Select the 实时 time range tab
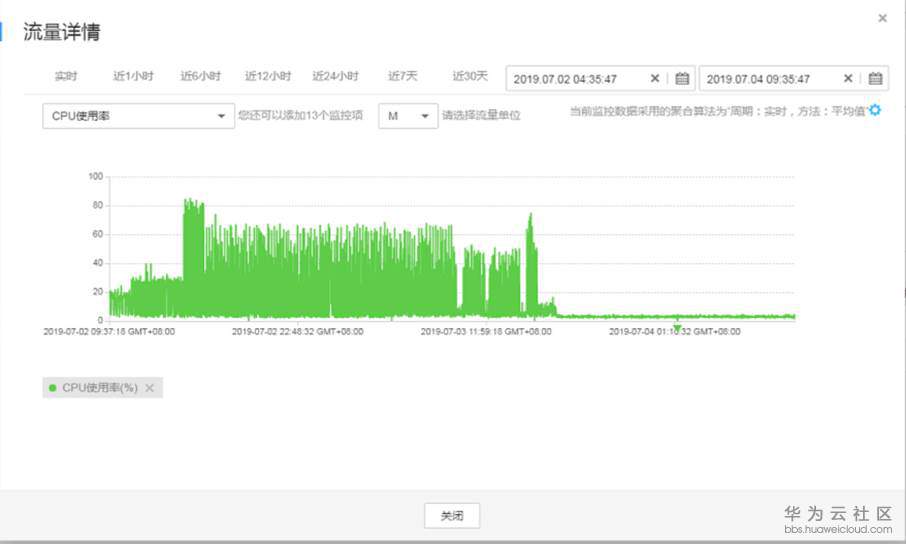This screenshot has width=906, height=544. pos(66,76)
